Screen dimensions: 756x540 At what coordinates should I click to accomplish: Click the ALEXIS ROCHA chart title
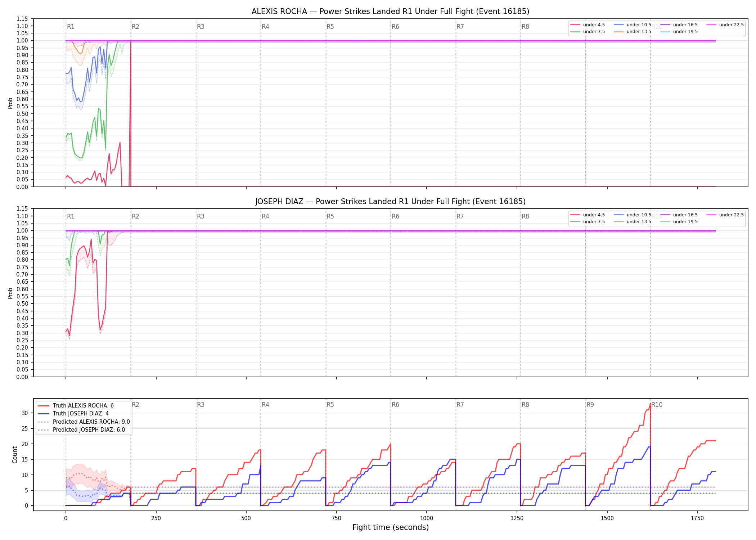point(391,12)
